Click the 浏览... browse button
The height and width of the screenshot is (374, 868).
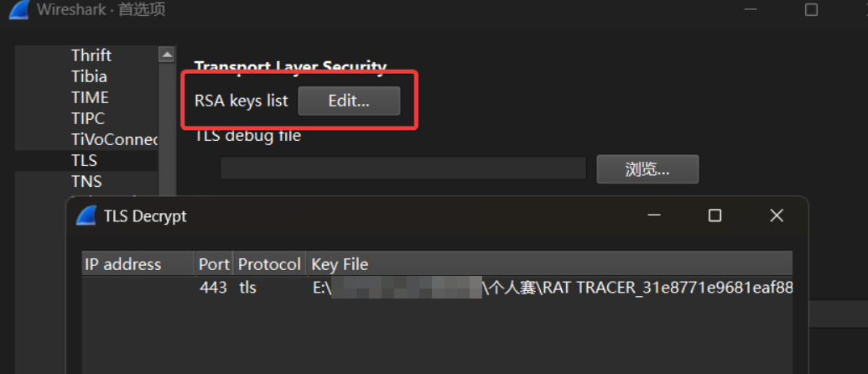click(x=647, y=169)
